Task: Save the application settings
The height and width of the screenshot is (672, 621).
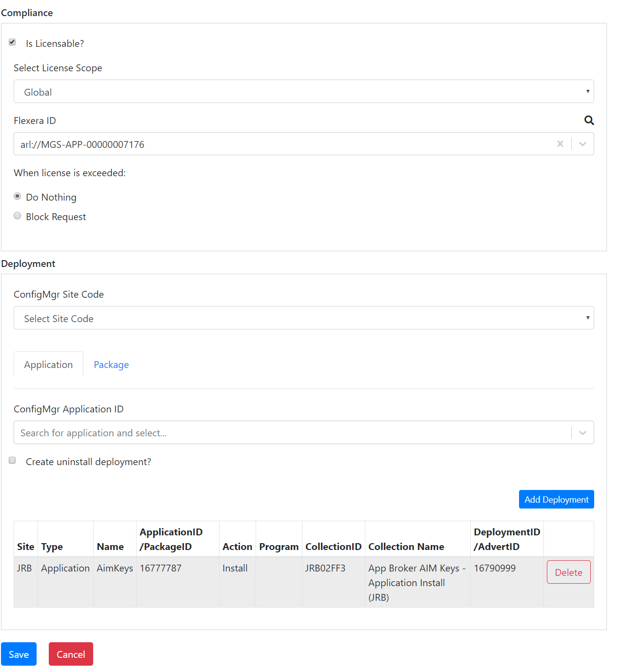Action: 19,654
